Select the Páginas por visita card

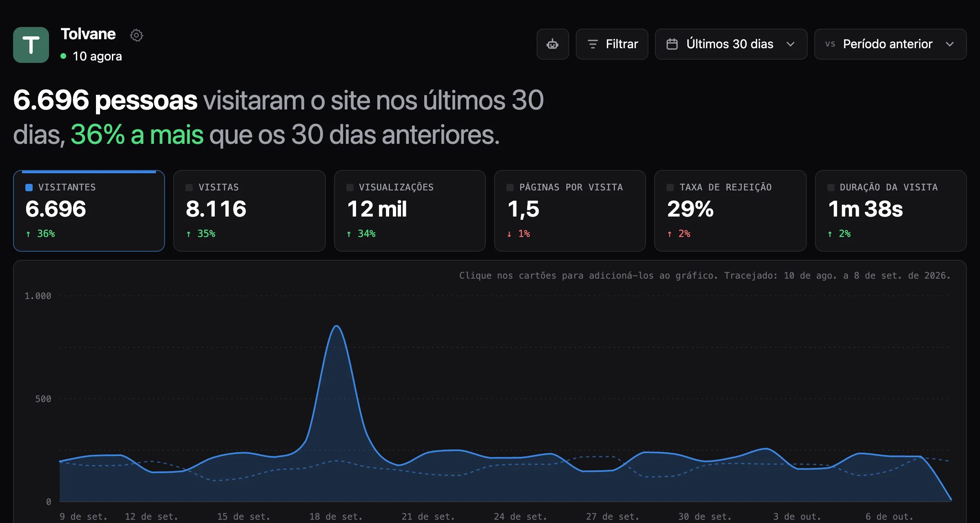(570, 211)
